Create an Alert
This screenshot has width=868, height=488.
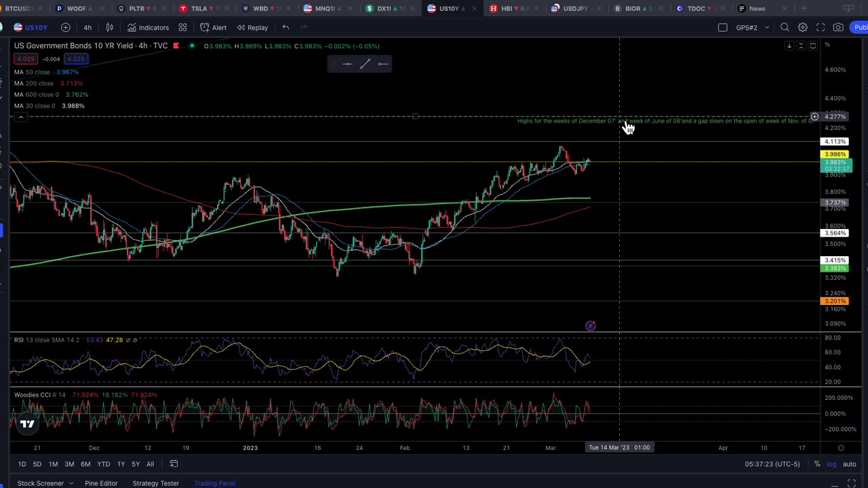pos(214,27)
